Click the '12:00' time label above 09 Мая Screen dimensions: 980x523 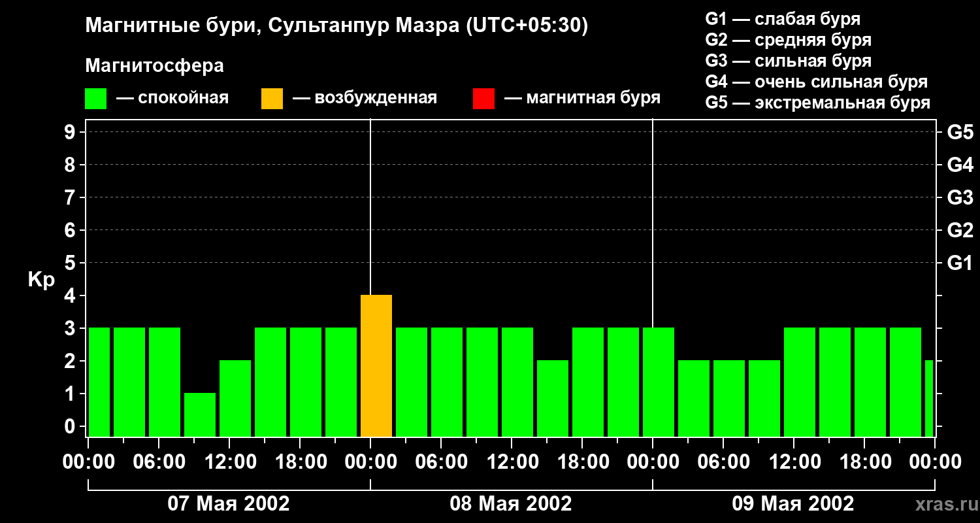(x=794, y=462)
